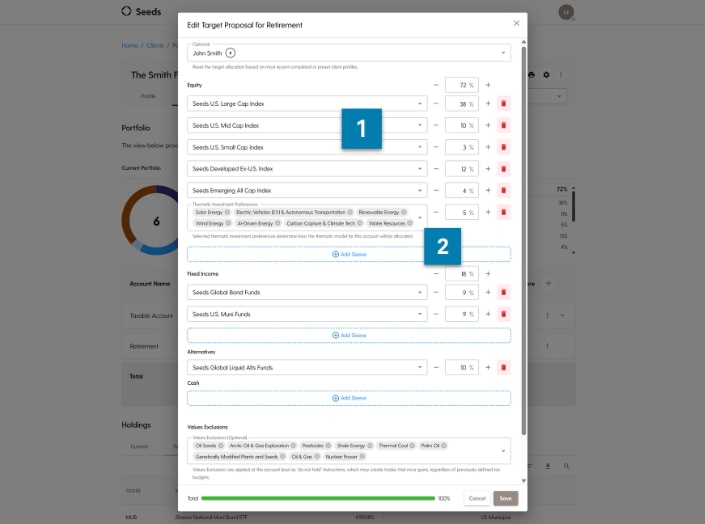This screenshot has height=524, width=705.
Task: Expand the Values Exclusions dropdown
Action: pos(503,451)
